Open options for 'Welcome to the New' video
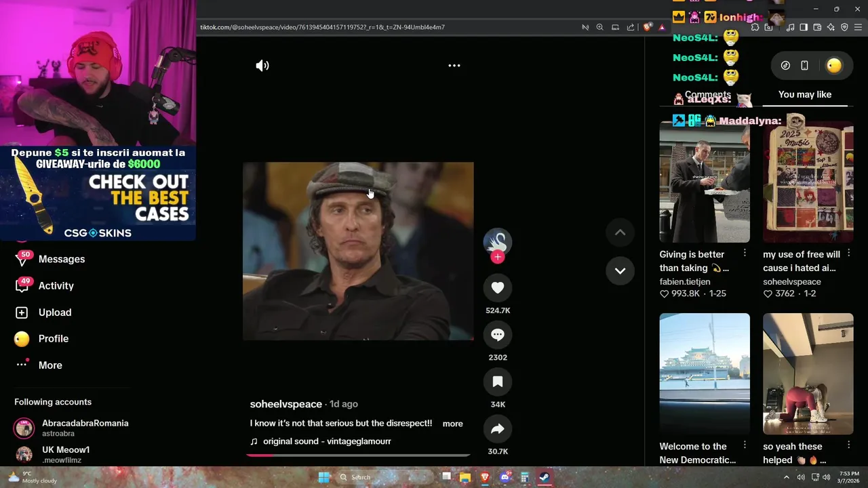868x488 pixels. [745, 445]
